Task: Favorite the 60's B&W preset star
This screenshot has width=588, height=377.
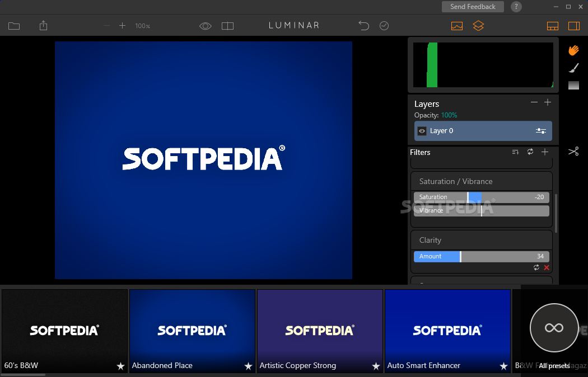Action: (x=120, y=366)
